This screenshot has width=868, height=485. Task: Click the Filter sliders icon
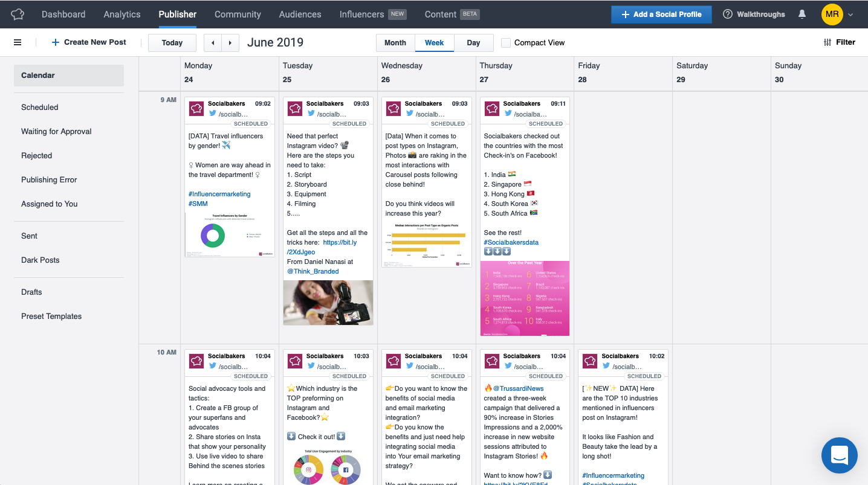point(827,42)
